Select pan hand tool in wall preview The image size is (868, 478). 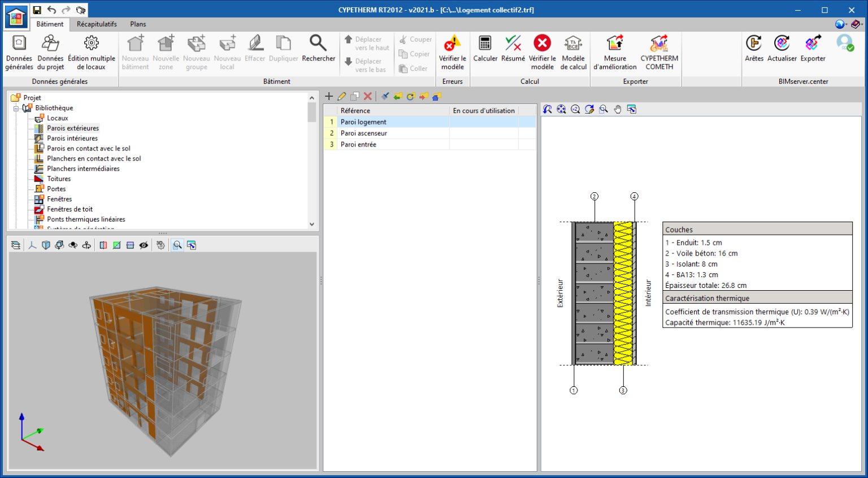[x=618, y=109]
